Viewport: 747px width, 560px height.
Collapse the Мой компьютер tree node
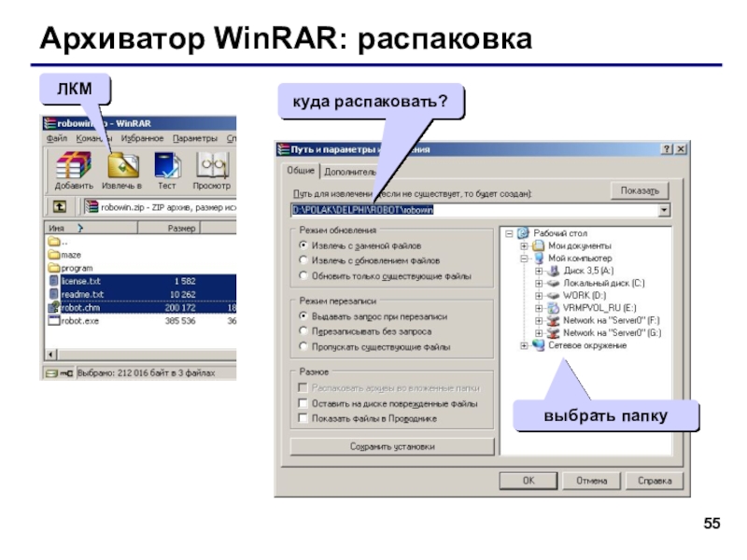pos(524,259)
